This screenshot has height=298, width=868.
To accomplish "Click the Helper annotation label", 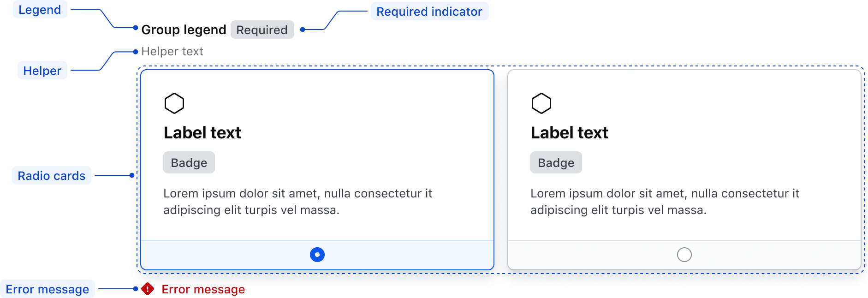I will 42,71.
